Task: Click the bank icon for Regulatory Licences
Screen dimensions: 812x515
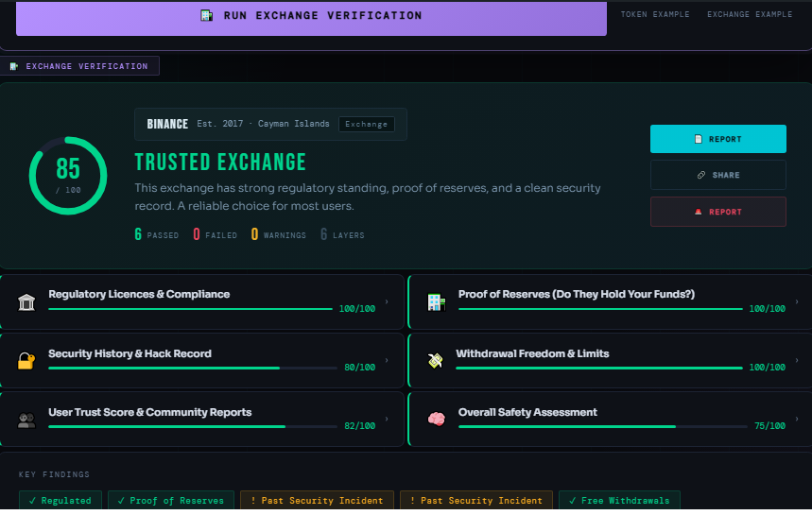Action: pos(26,301)
